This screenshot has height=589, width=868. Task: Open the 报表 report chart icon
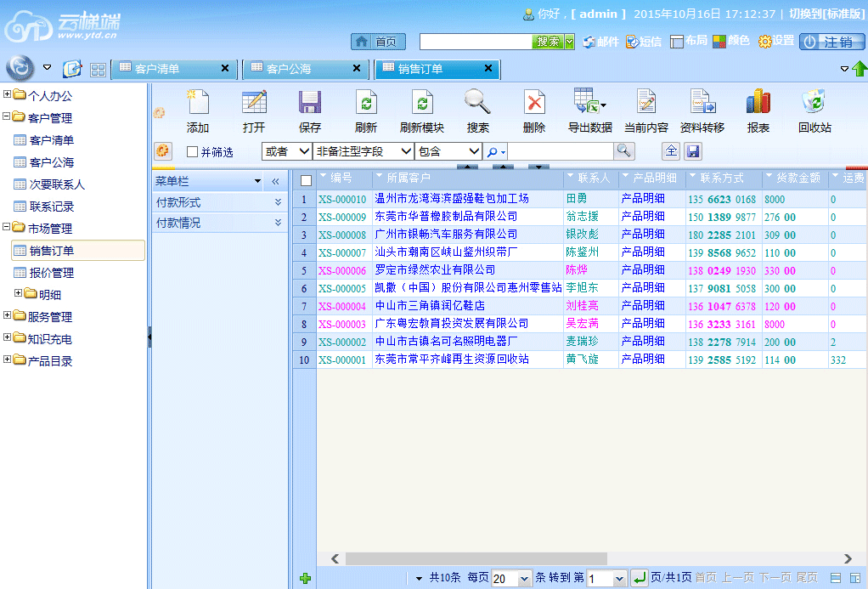(758, 102)
